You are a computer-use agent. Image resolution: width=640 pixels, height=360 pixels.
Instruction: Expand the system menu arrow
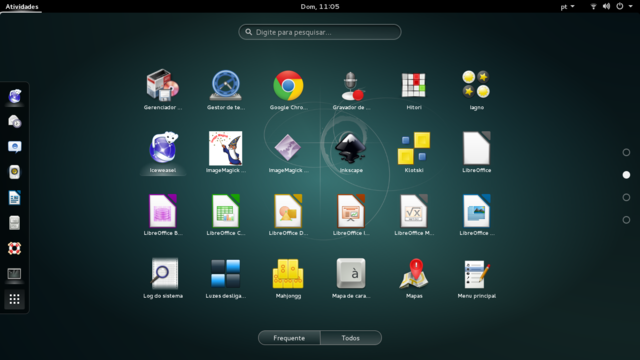pyautogui.click(x=631, y=7)
